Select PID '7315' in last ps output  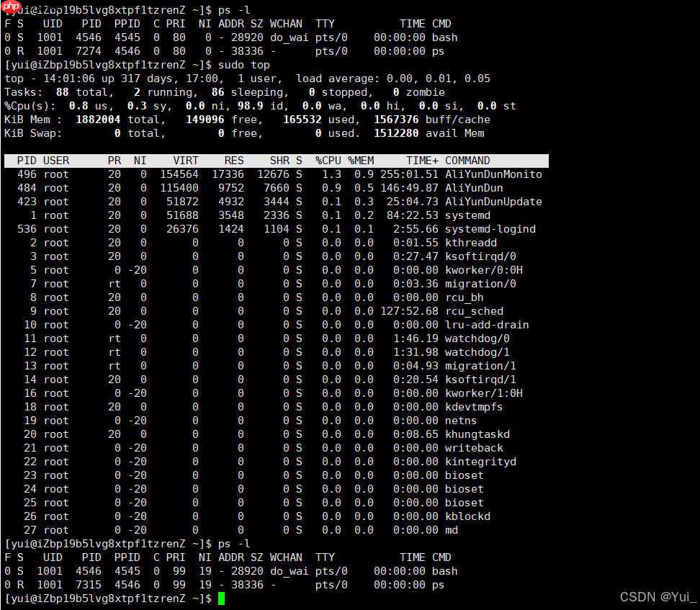(89, 585)
